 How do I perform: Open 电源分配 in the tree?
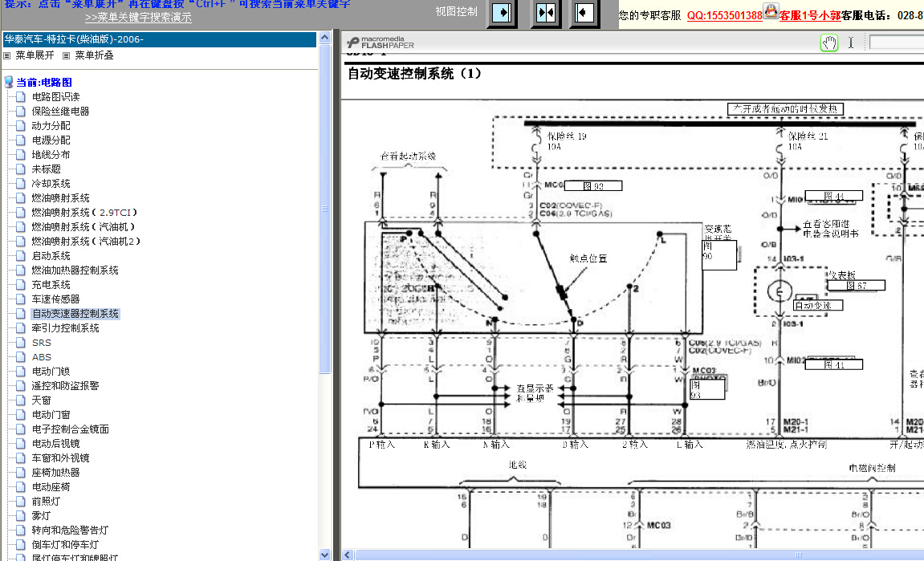tap(51, 140)
